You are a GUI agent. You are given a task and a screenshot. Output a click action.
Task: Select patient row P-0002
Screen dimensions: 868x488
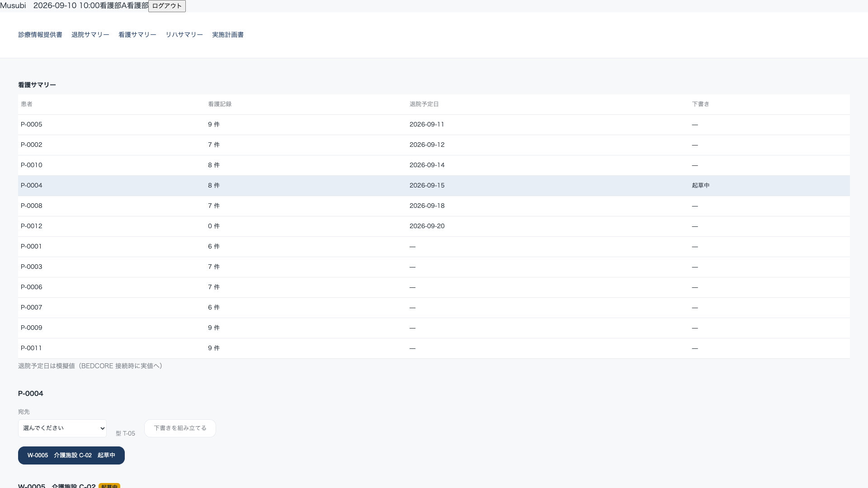pos(434,145)
